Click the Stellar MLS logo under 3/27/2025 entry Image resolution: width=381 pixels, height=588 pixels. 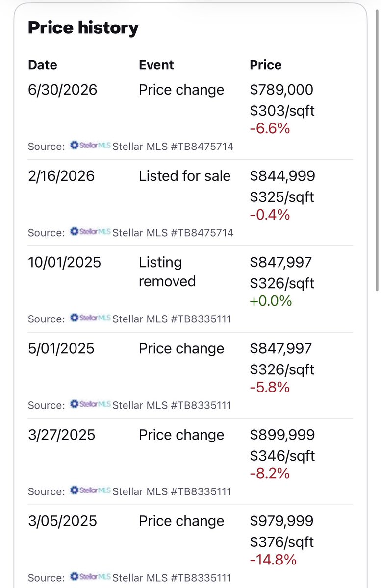click(x=90, y=490)
